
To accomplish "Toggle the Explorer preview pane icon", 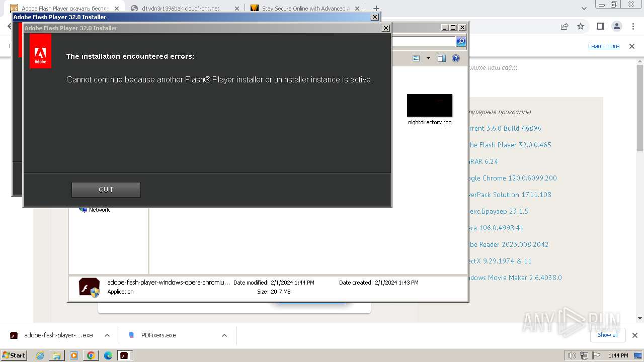I will pos(442,58).
